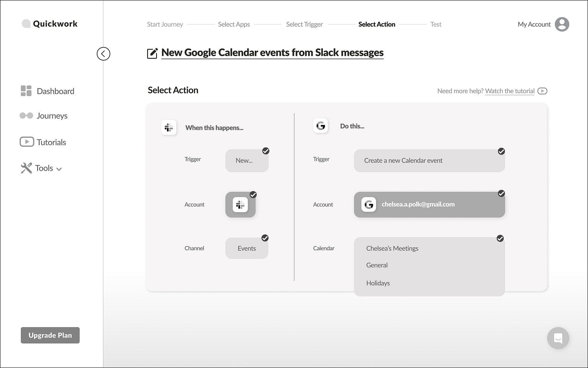This screenshot has width=588, height=368.
Task: Click My Account label
Action: (534, 24)
